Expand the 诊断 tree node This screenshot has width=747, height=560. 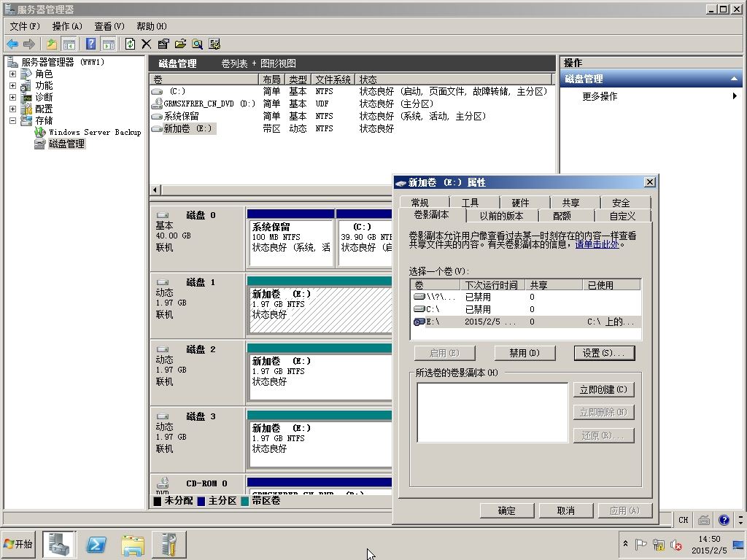(x=13, y=97)
